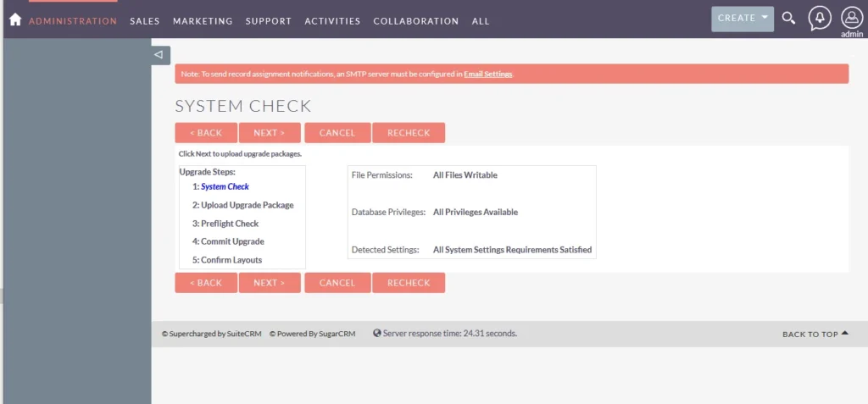The image size is (868, 404).
Task: Open the Collaboration menu
Action: pyautogui.click(x=415, y=21)
